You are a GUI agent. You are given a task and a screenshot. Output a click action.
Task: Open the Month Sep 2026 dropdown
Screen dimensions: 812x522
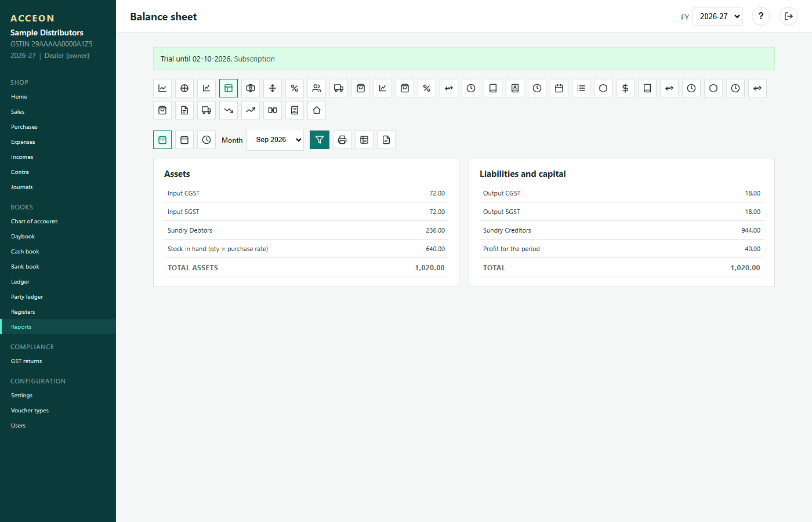tap(275, 140)
